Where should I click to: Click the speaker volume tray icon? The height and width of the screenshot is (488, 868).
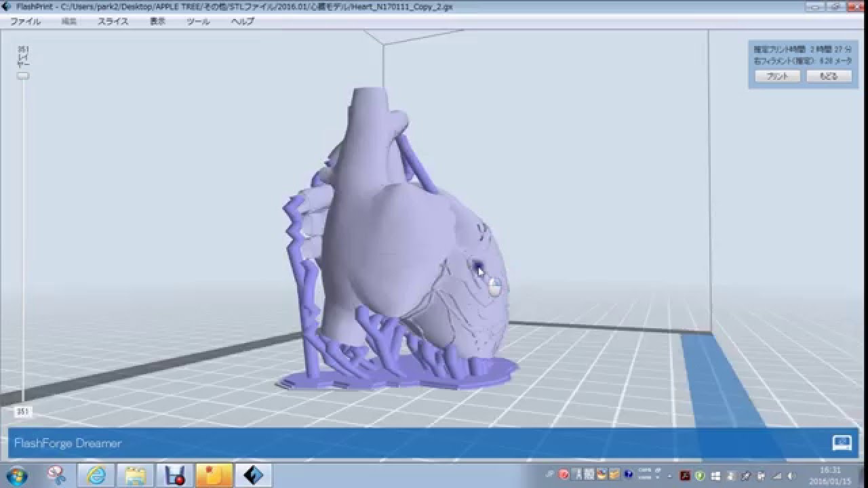click(x=791, y=476)
